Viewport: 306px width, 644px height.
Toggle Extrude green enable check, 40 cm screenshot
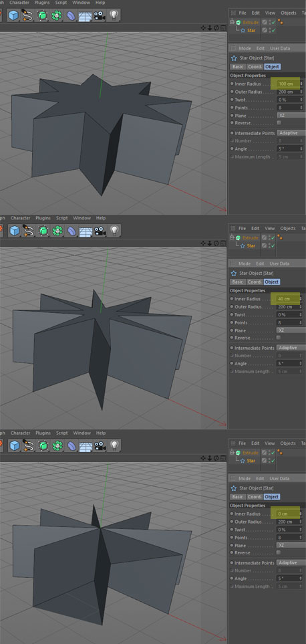coord(273,237)
